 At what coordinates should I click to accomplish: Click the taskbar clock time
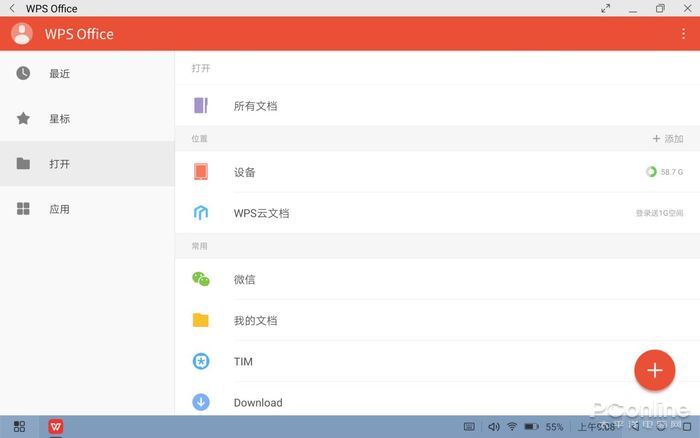point(596,427)
